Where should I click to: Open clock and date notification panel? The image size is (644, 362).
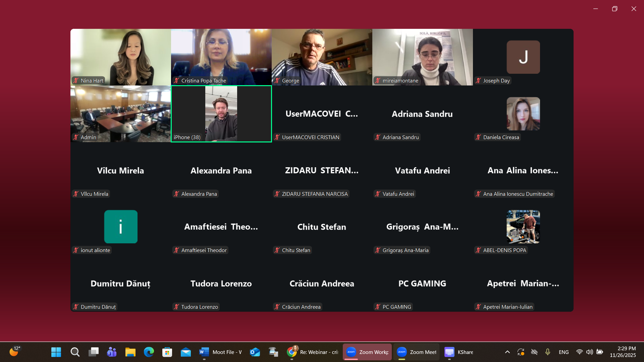623,352
